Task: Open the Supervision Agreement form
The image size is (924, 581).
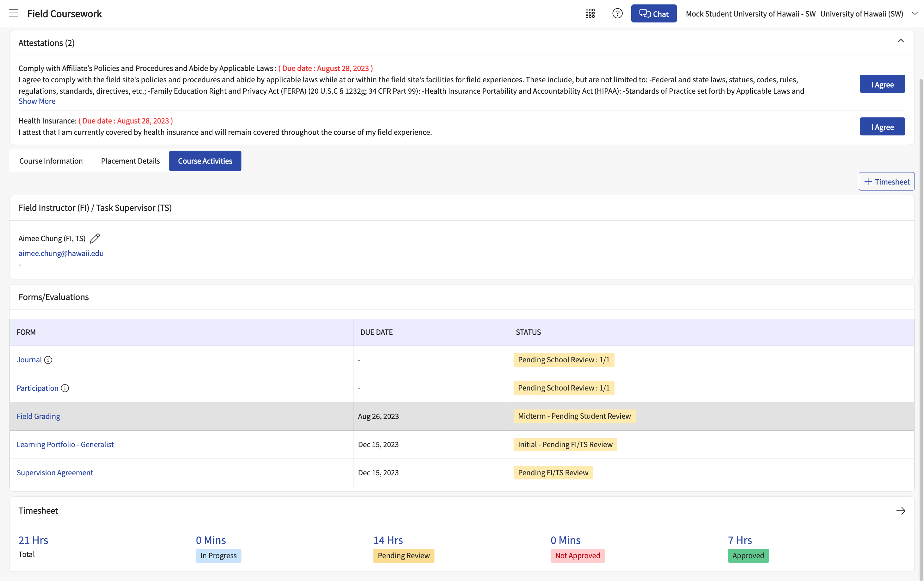Action: tap(55, 473)
